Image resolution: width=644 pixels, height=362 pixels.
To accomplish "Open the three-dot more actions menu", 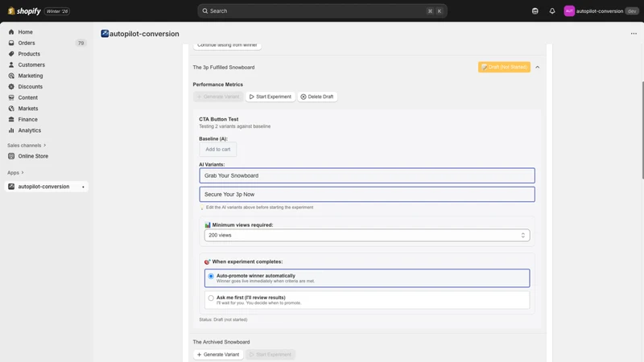I will coord(634,34).
